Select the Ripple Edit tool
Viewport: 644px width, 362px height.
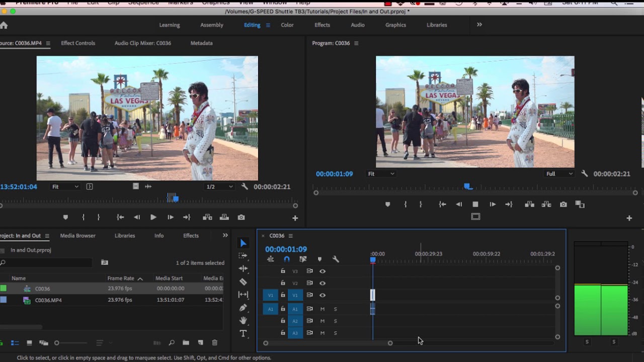(243, 269)
